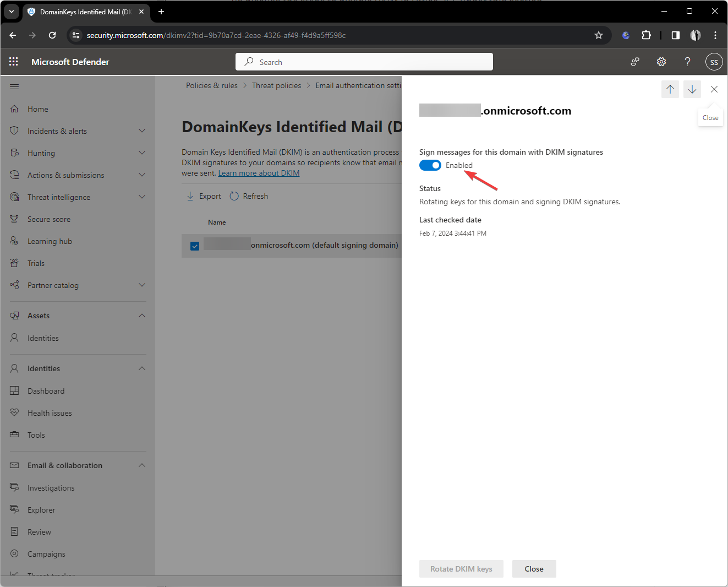Image resolution: width=728 pixels, height=587 pixels.
Task: Toggle browser side panel icon
Action: point(676,35)
